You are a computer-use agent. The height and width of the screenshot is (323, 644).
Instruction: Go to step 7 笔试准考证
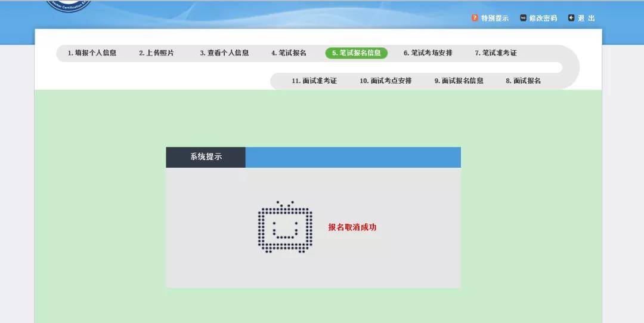(x=496, y=53)
